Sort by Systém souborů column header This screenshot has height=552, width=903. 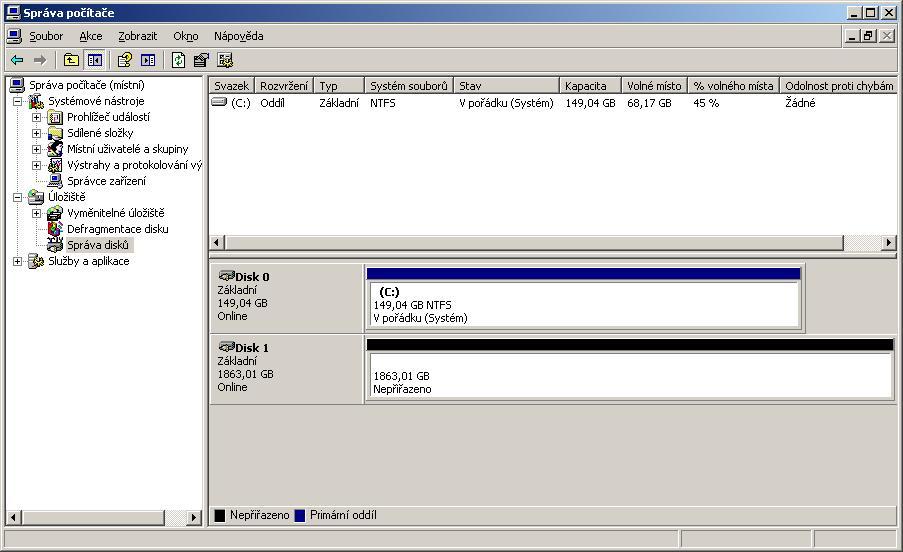tap(409, 86)
